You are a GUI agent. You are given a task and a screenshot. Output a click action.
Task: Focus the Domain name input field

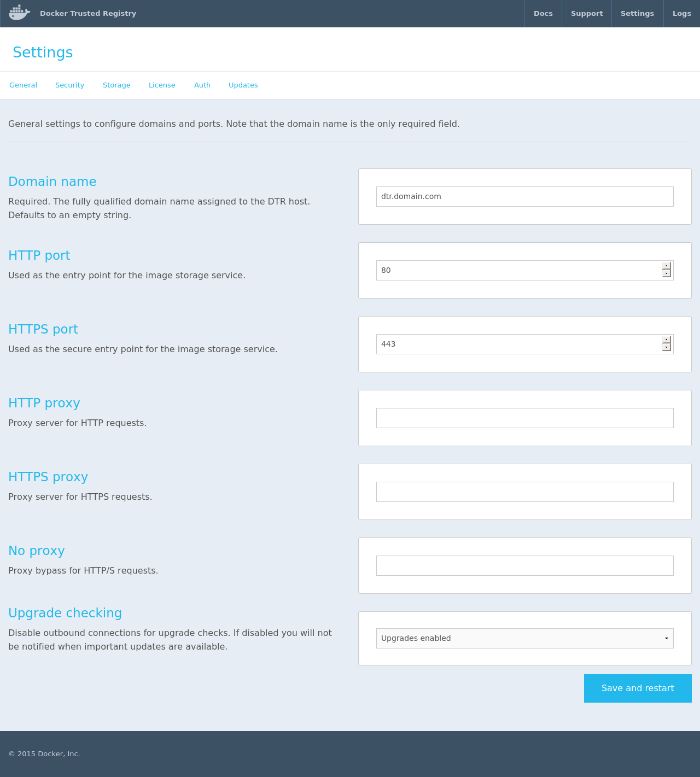(525, 196)
